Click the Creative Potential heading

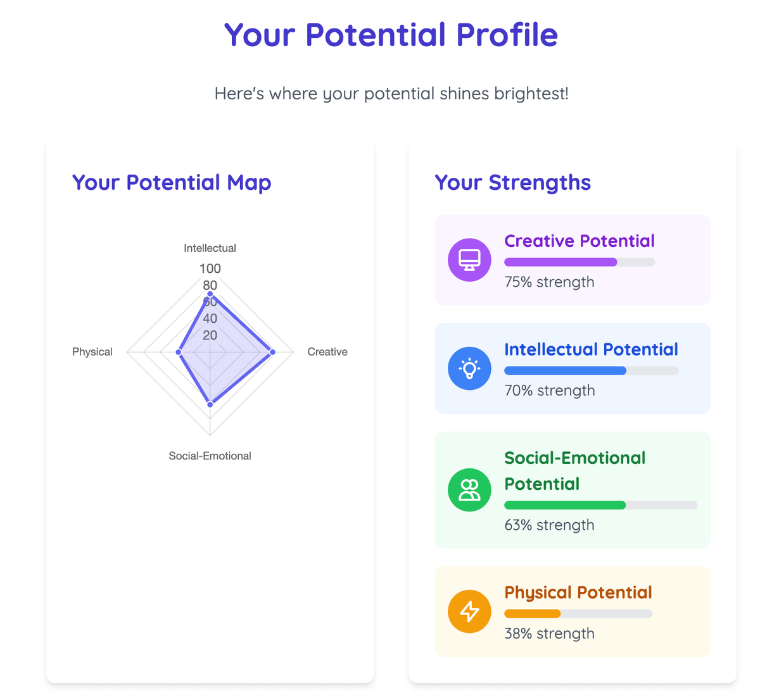click(579, 241)
